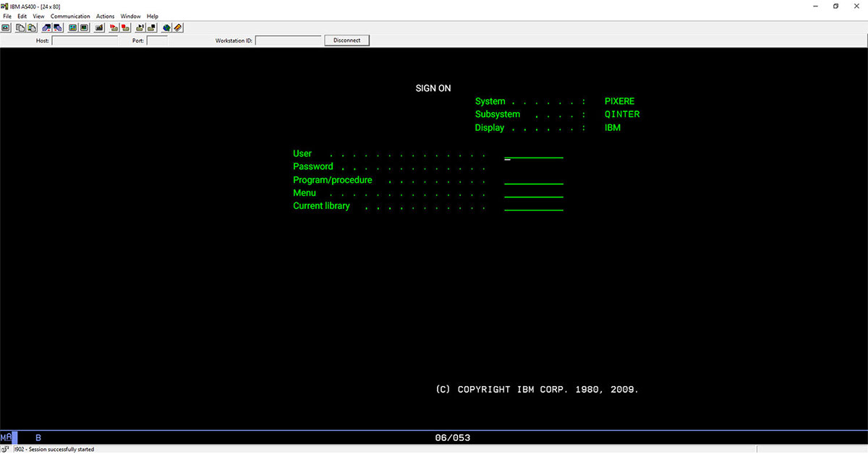Click the B session indicator in operator area
Screen dimensions: 868x454
coord(38,438)
